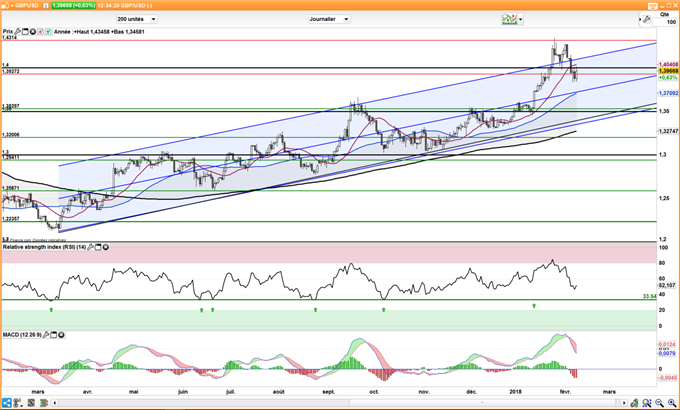Click the vertical auto-scale icon bottom right
Screen dimensions: 680x410
pyautogui.click(x=634, y=403)
